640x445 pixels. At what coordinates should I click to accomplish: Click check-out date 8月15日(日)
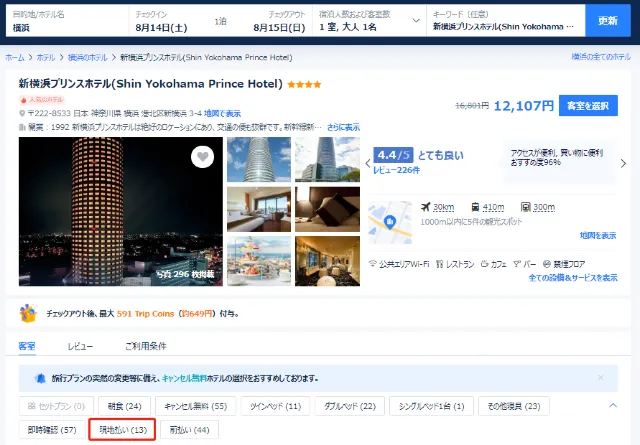pos(279,28)
